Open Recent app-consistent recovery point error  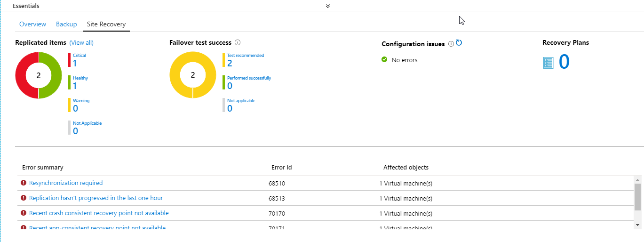click(97, 228)
